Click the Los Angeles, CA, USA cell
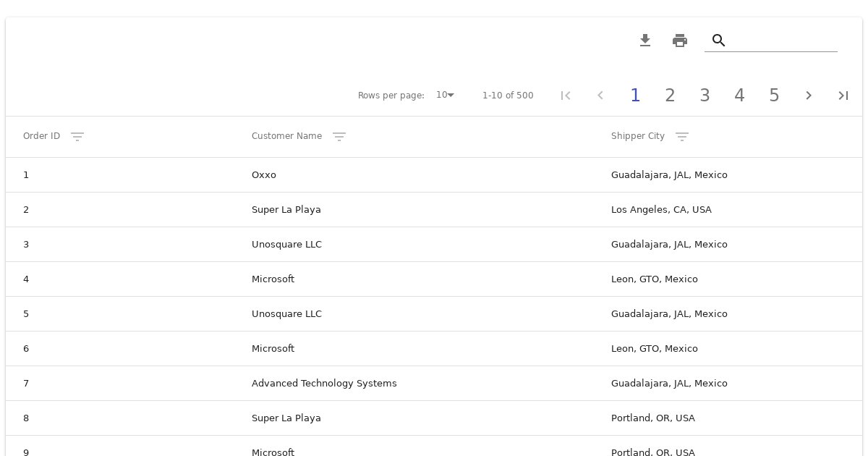 [x=661, y=210]
